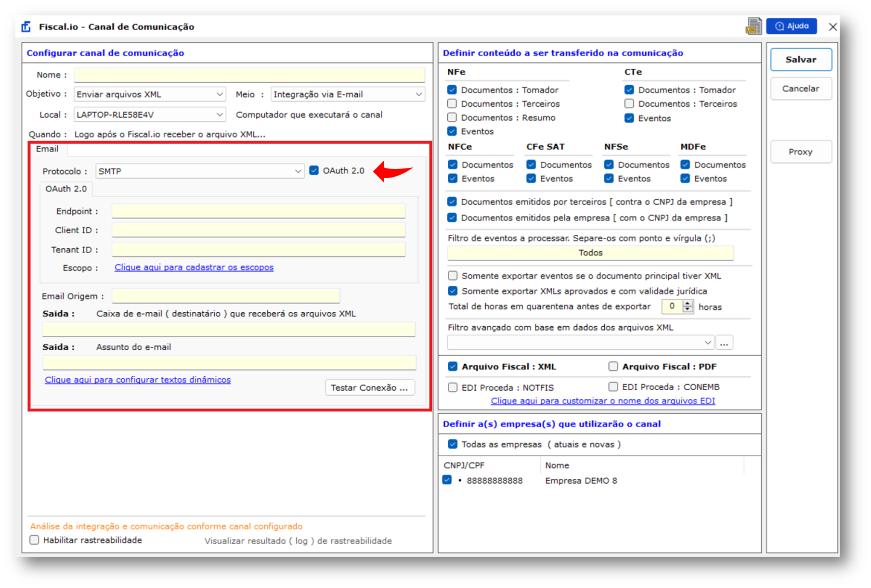Check NFe Documentos : Resumo
Image resolution: width=871 pixels, height=588 pixels.
(452, 117)
